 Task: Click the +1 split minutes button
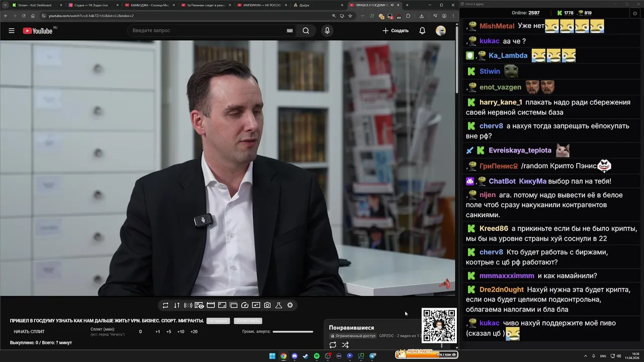[157, 332]
